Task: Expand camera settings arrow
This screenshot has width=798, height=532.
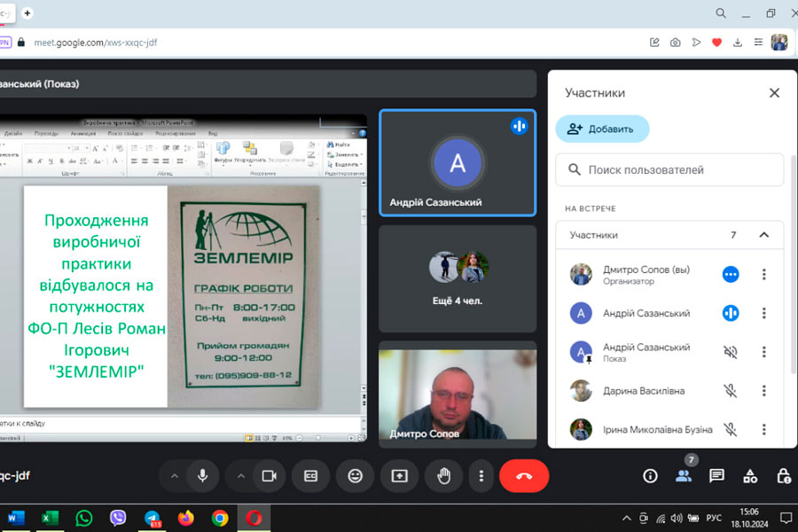Action: pyautogui.click(x=240, y=476)
